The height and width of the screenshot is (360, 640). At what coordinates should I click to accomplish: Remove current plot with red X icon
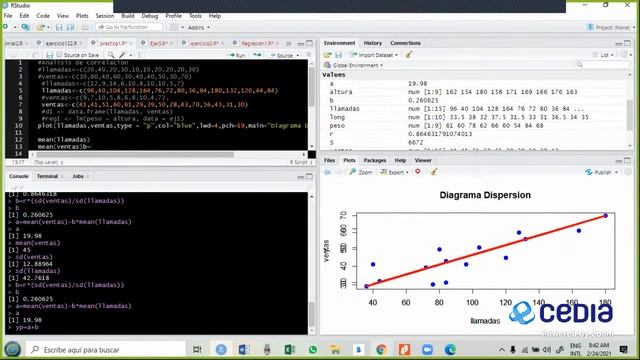pyautogui.click(x=418, y=172)
